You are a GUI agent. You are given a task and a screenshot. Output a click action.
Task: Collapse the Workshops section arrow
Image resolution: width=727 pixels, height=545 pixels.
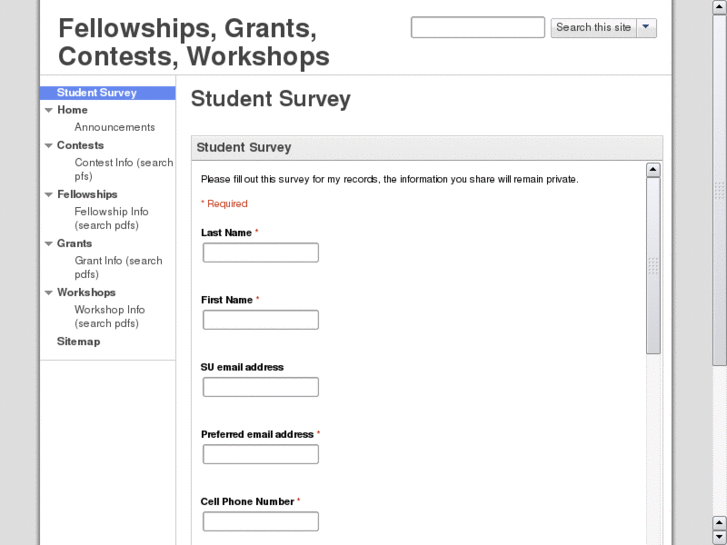pos(48,292)
